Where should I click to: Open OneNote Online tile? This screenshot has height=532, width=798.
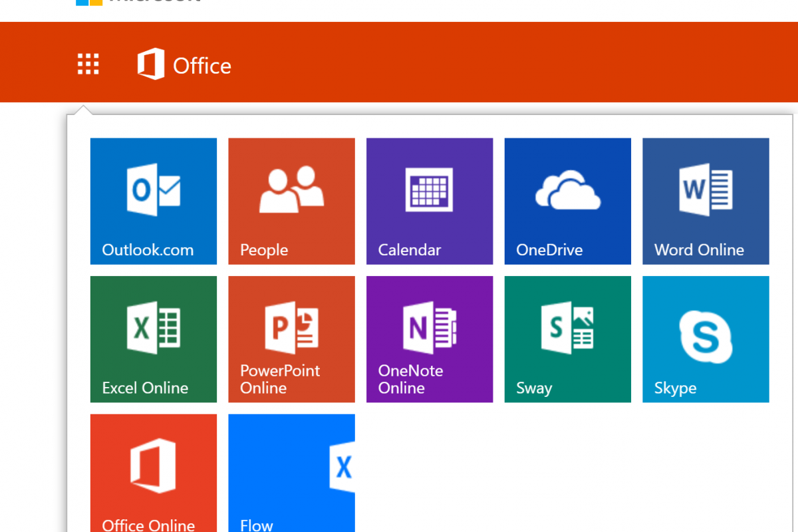[430, 339]
